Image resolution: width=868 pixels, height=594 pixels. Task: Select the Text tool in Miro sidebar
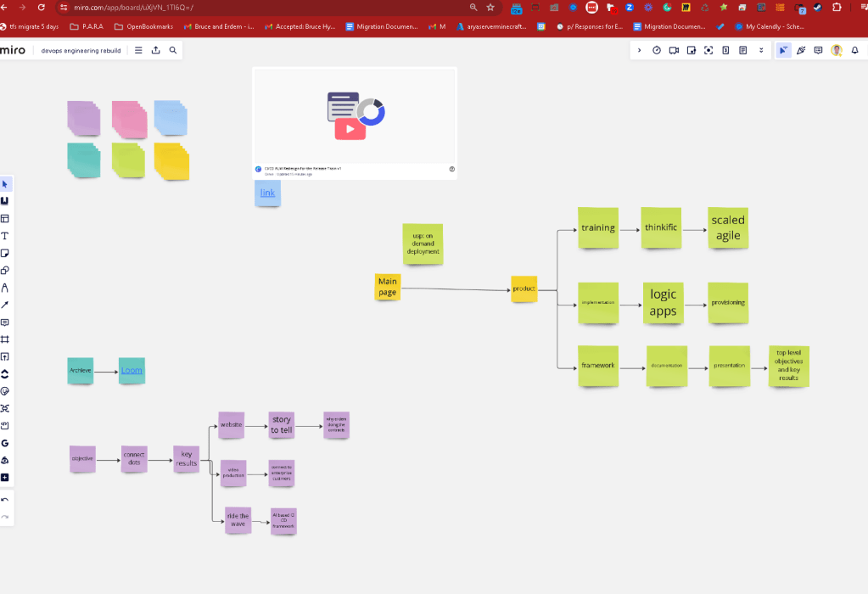(5, 236)
